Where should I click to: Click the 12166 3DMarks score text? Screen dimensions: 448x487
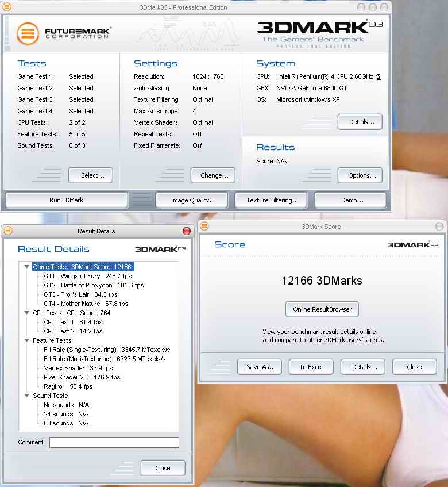[322, 281]
